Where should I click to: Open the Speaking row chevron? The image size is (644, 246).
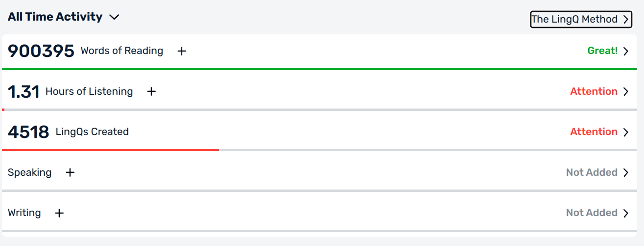(x=625, y=172)
